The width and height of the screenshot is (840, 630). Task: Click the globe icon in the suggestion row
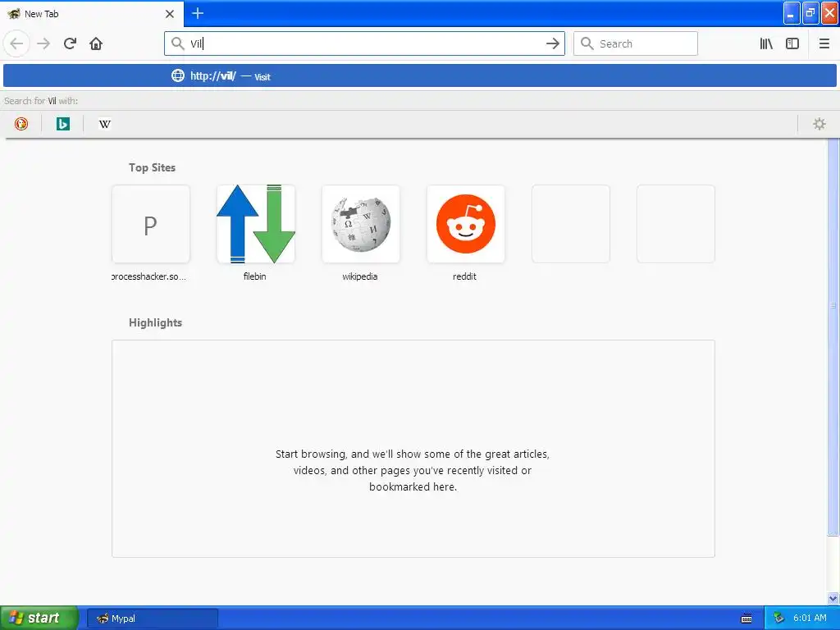[x=178, y=75]
